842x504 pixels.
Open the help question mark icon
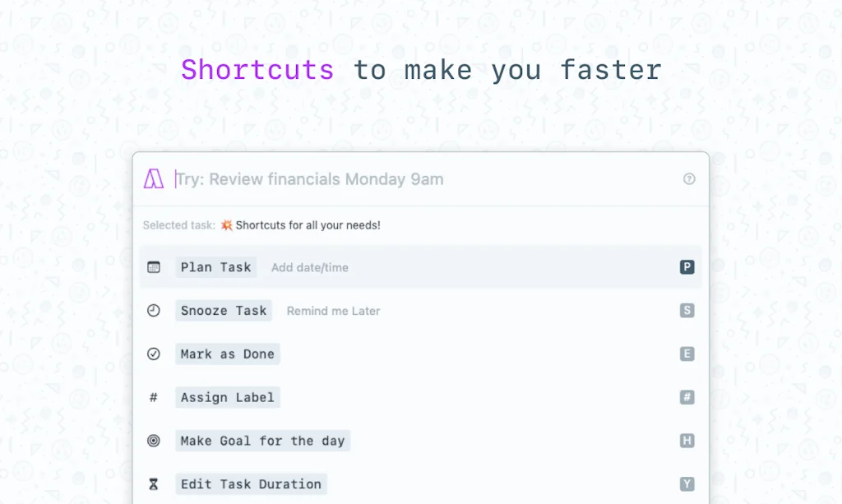[x=689, y=178]
